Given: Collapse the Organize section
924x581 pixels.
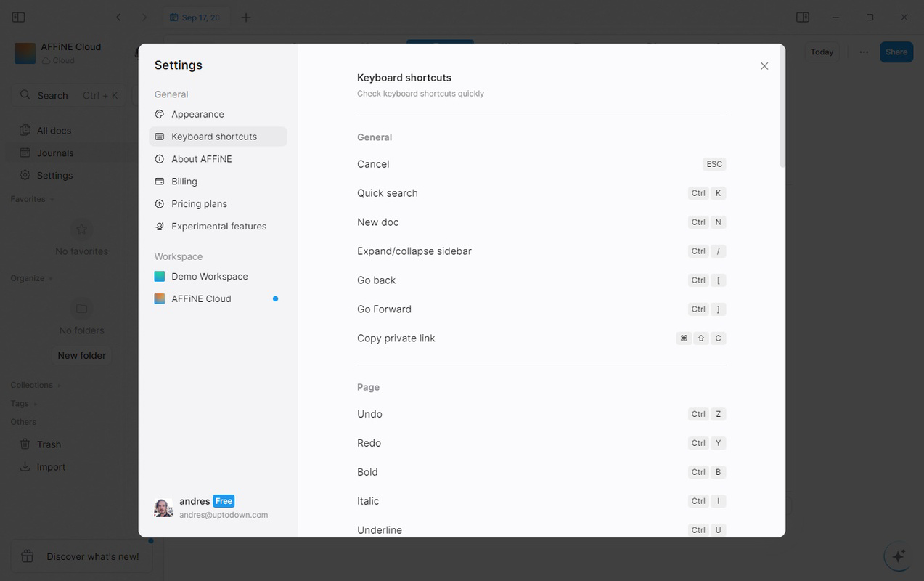Looking at the screenshot, I should pyautogui.click(x=32, y=278).
